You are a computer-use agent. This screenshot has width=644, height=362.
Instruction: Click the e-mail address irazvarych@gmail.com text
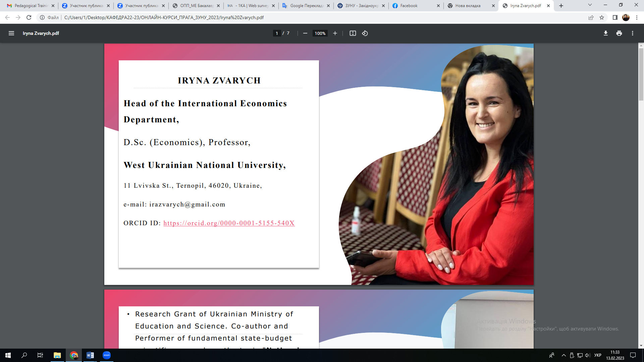(187, 204)
